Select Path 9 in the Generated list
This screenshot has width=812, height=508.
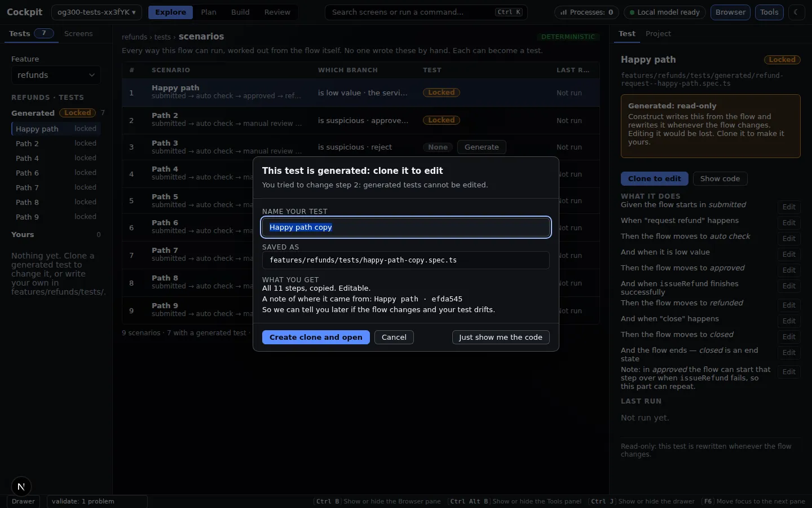pyautogui.click(x=56, y=217)
